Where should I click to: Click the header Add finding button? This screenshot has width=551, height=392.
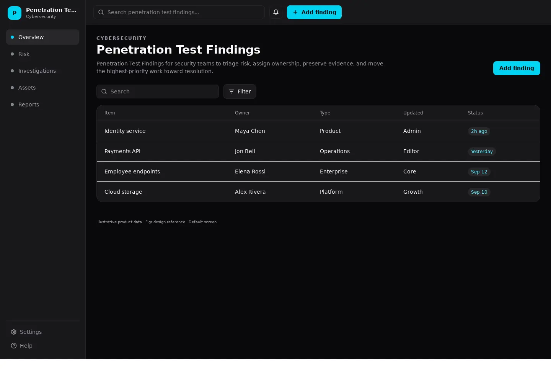tap(314, 12)
